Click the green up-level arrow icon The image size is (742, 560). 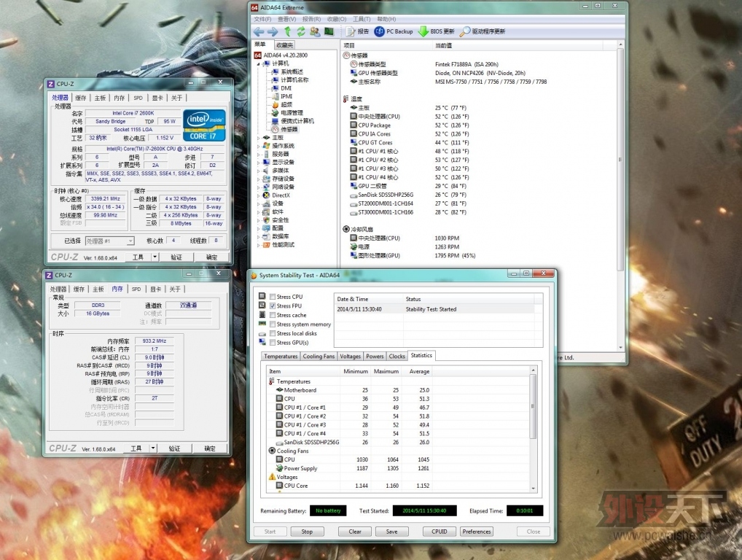pos(287,31)
